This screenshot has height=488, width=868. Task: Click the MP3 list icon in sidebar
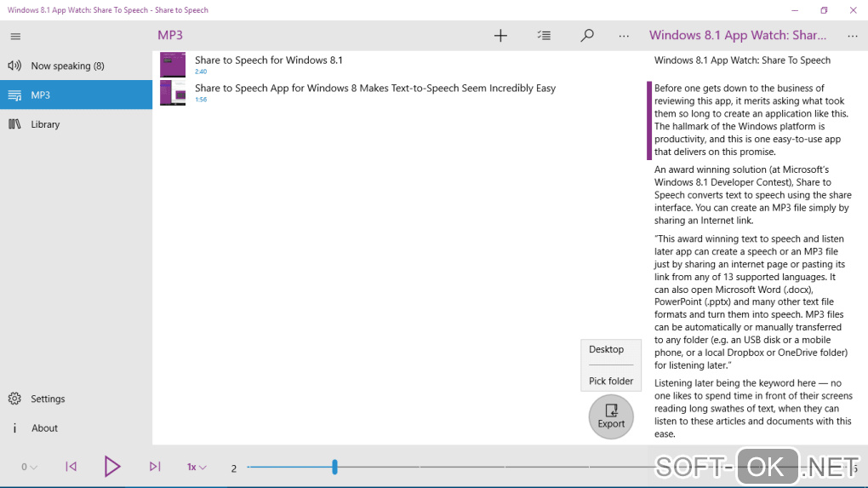14,95
